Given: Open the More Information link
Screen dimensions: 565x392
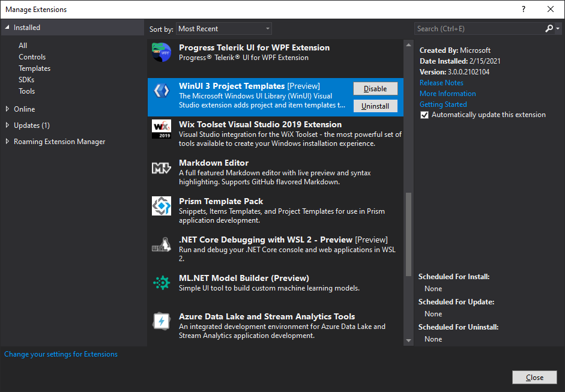Looking at the screenshot, I should pyautogui.click(x=447, y=93).
